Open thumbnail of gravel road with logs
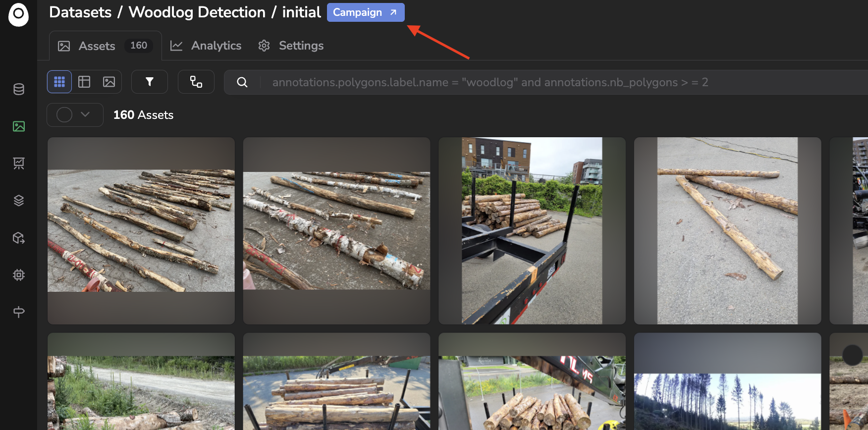 pos(141,381)
